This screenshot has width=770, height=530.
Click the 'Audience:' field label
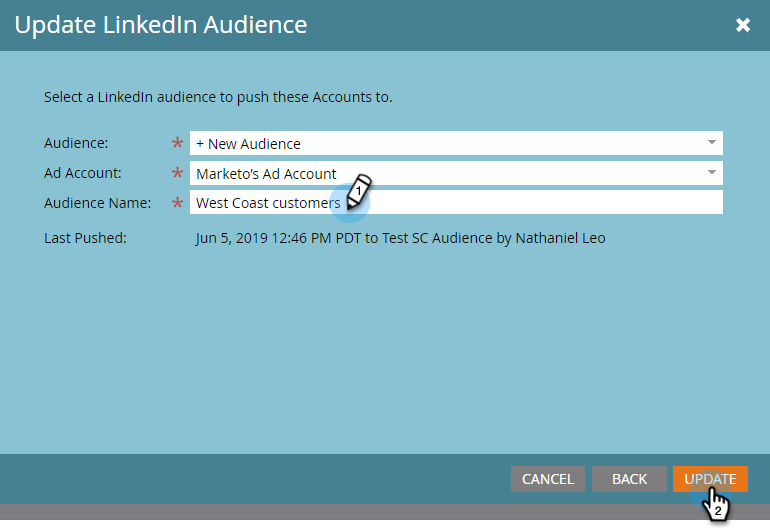(77, 144)
